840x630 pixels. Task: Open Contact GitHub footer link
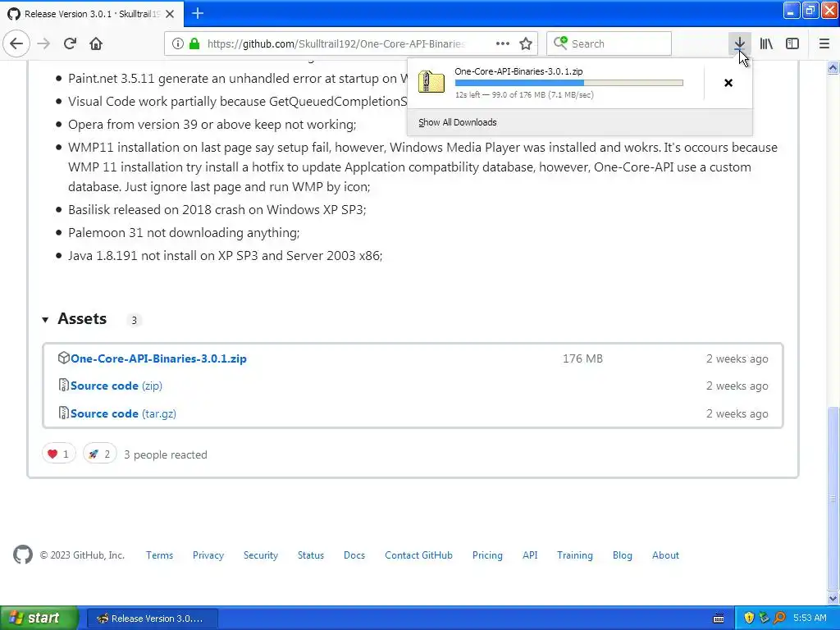[419, 555]
